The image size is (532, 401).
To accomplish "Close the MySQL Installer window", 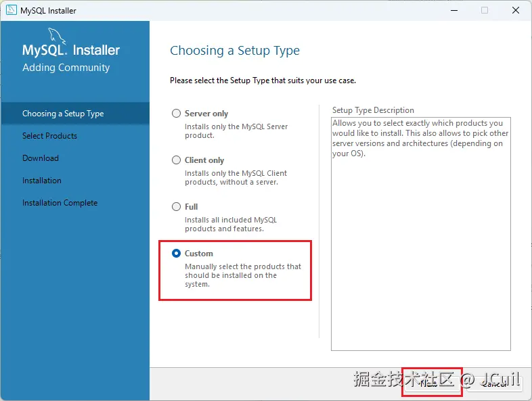I will 515,10.
